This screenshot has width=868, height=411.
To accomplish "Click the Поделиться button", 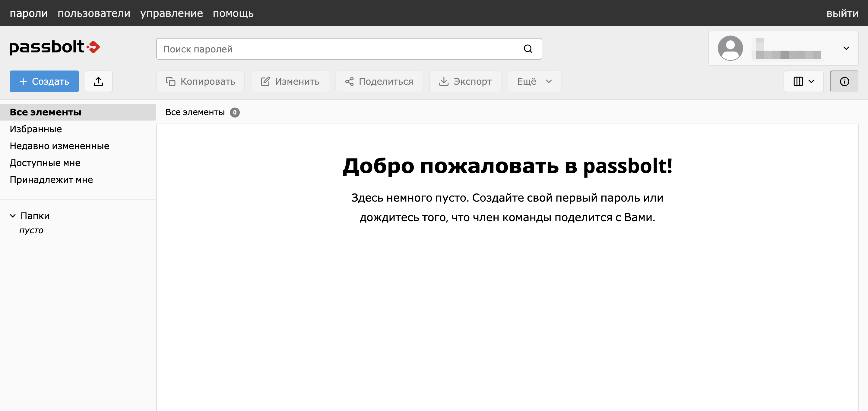I will click(379, 81).
